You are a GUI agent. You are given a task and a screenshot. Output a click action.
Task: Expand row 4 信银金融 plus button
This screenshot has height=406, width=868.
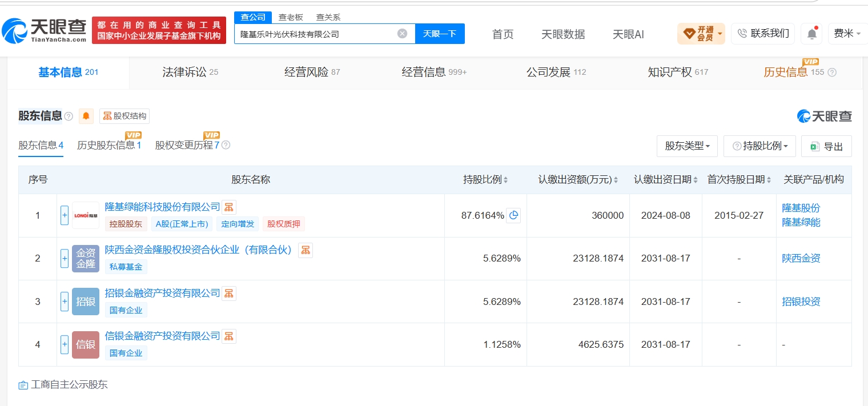pyautogui.click(x=65, y=344)
